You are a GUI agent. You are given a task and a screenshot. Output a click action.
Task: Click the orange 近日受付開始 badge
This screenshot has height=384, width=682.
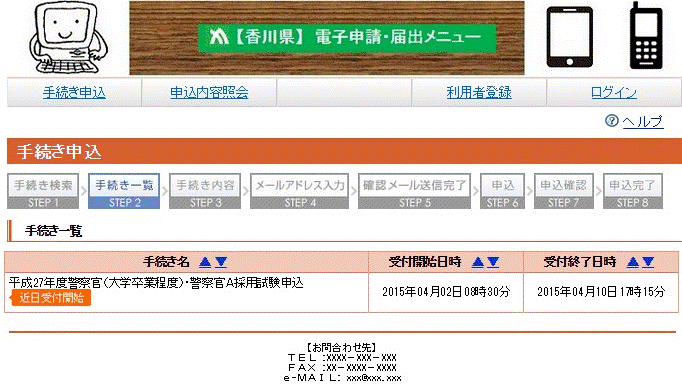point(51,298)
